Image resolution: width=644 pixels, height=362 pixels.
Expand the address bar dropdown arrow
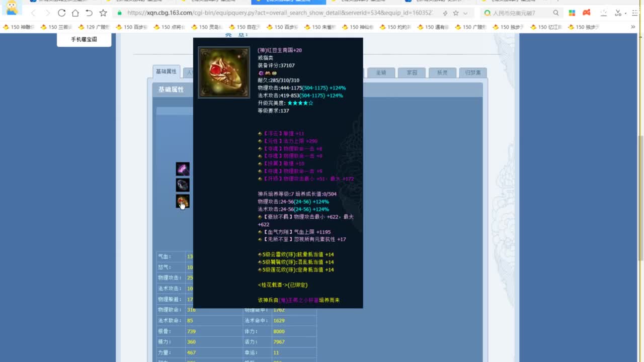(x=465, y=13)
